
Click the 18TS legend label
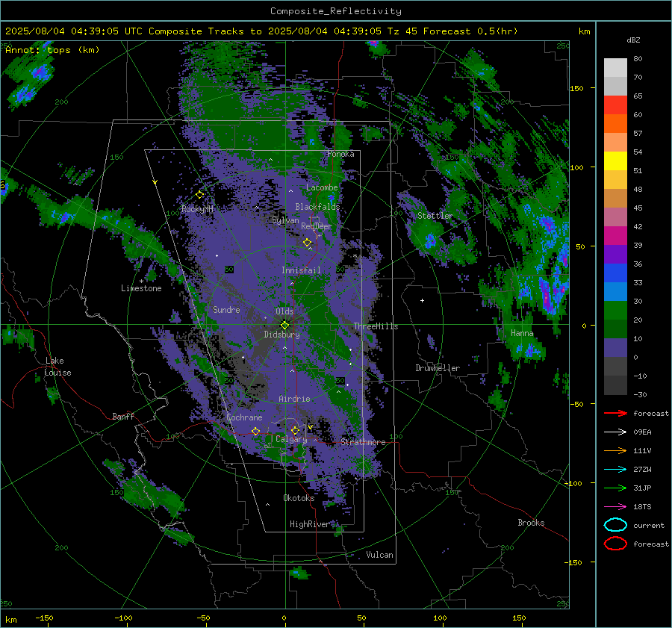[642, 507]
